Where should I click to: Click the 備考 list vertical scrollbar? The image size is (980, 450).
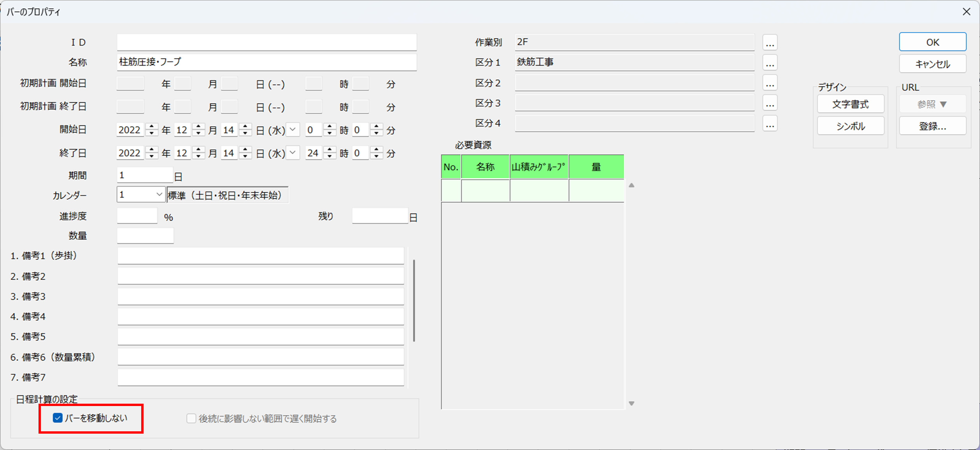coord(414,301)
